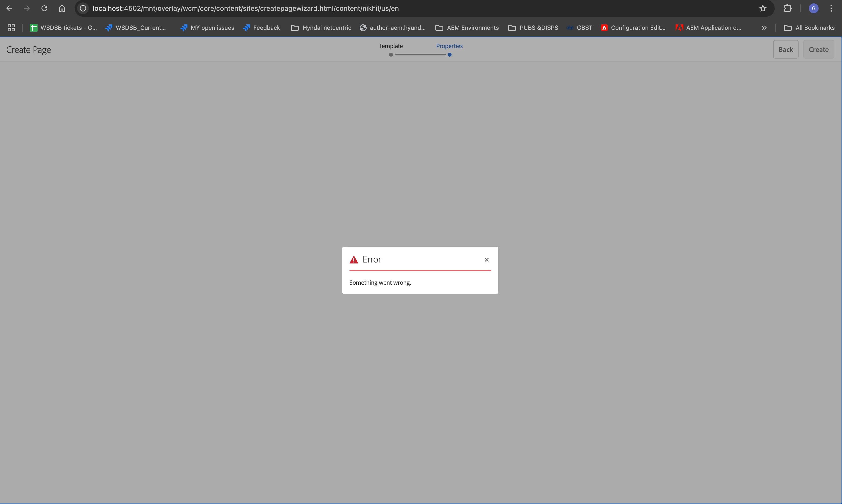Open All Bookmarks folder
The height and width of the screenshot is (504, 842).
pyautogui.click(x=809, y=28)
